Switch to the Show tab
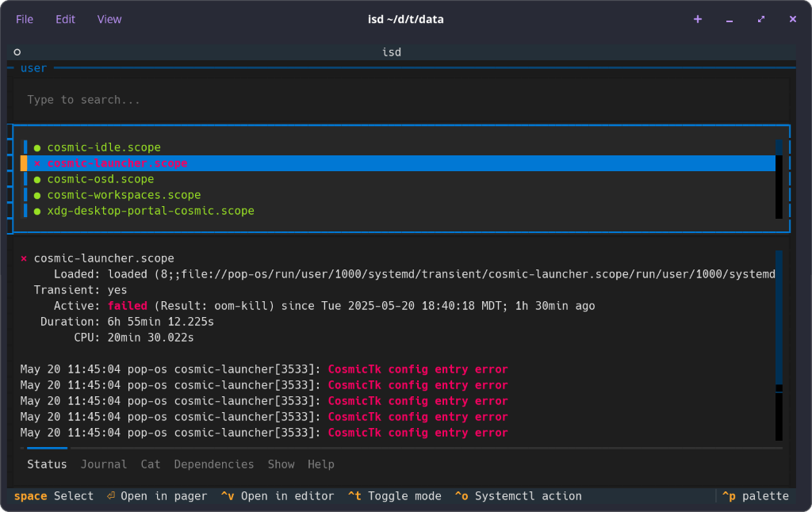 (282, 464)
